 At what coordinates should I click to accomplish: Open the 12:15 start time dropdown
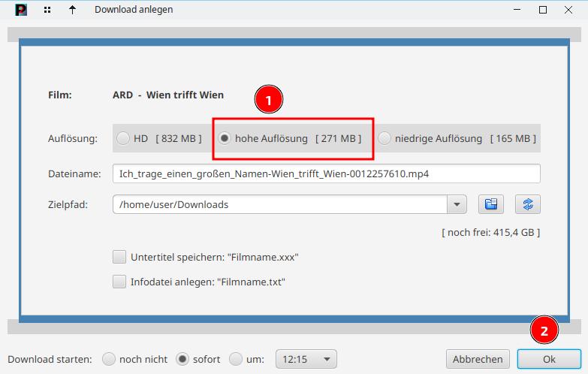306,360
